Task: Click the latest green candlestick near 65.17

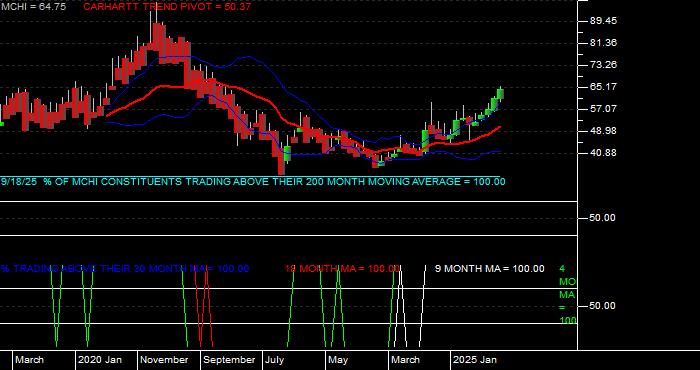Action: 500,94
